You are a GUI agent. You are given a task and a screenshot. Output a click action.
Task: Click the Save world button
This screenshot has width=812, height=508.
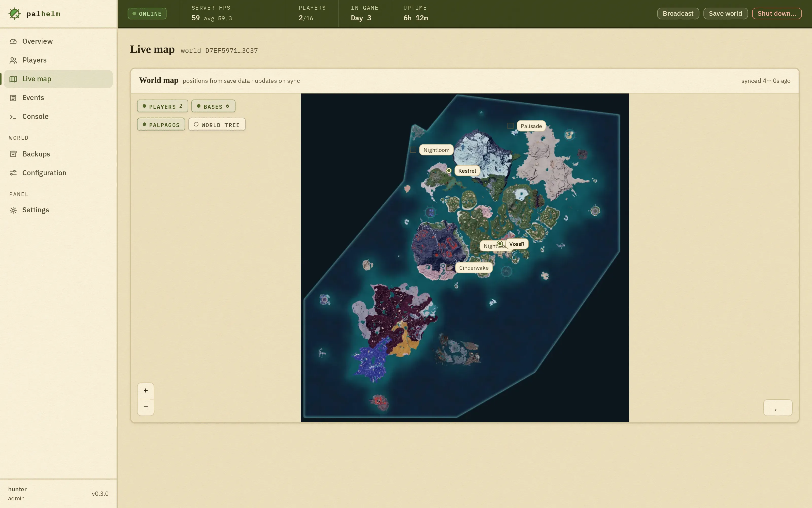pos(725,13)
